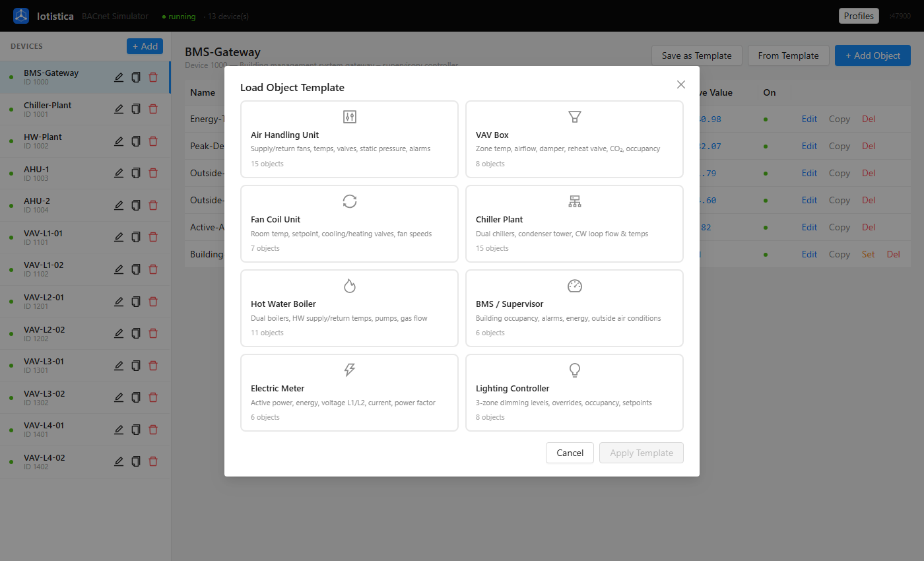Edit the BMS-Gateway device with pencil icon
This screenshot has height=561, width=924.
(119, 77)
